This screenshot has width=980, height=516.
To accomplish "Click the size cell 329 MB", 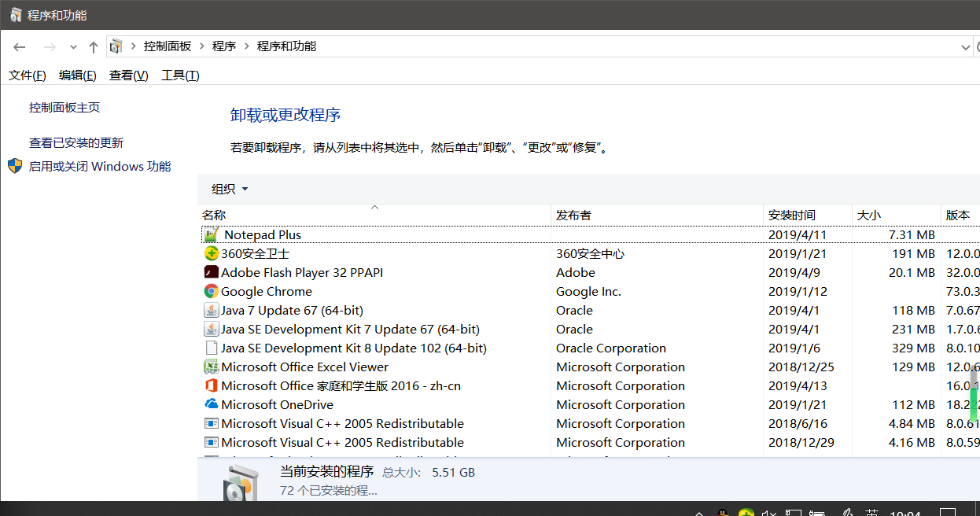I will coord(913,348).
